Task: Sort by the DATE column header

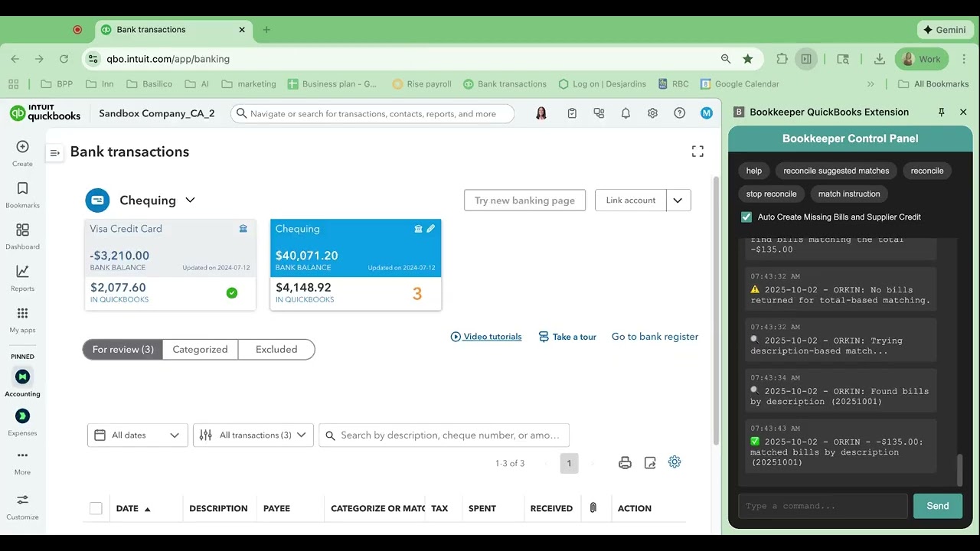Action: pyautogui.click(x=133, y=508)
